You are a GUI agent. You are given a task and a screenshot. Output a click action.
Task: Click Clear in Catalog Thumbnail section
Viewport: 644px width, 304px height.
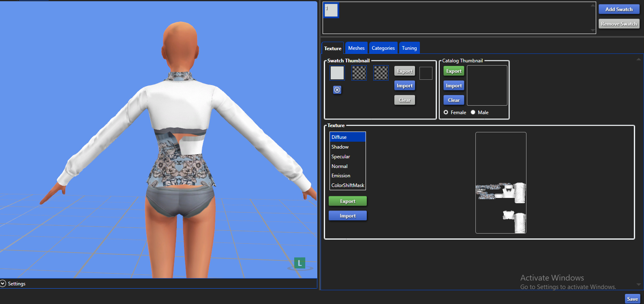tap(454, 100)
